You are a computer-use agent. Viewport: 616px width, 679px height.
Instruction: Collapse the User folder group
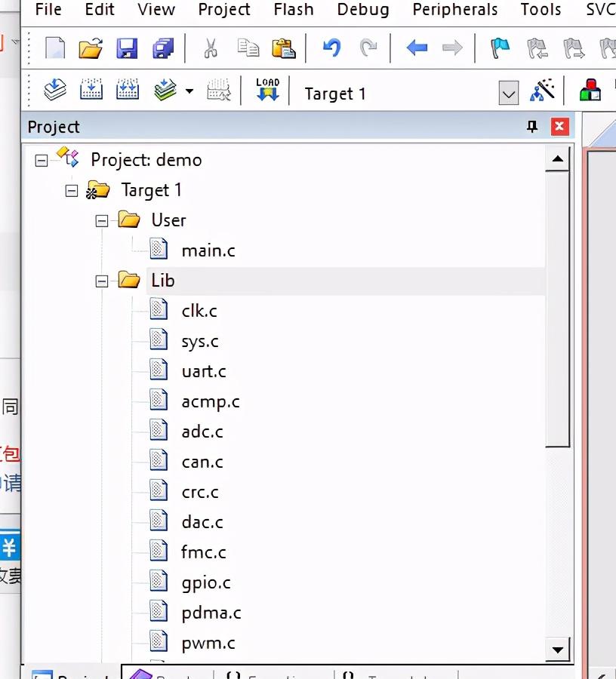(x=102, y=221)
